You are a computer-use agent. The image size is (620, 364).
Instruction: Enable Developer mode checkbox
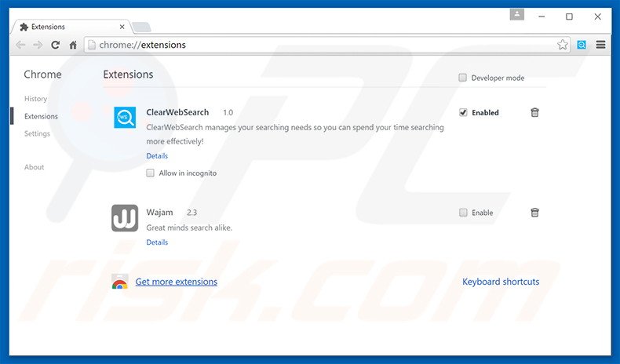[462, 78]
